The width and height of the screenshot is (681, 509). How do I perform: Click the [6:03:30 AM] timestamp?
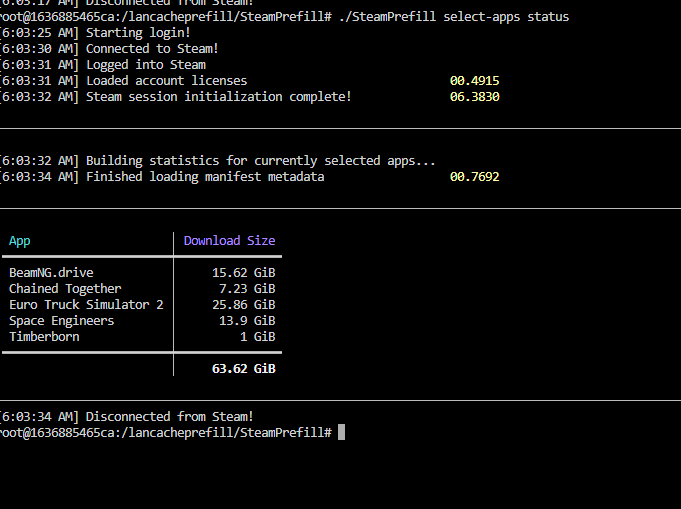(x=40, y=49)
